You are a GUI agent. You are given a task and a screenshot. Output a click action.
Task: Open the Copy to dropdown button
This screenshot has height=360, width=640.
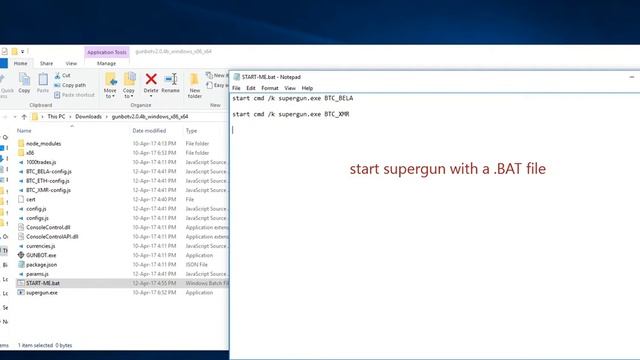129,85
